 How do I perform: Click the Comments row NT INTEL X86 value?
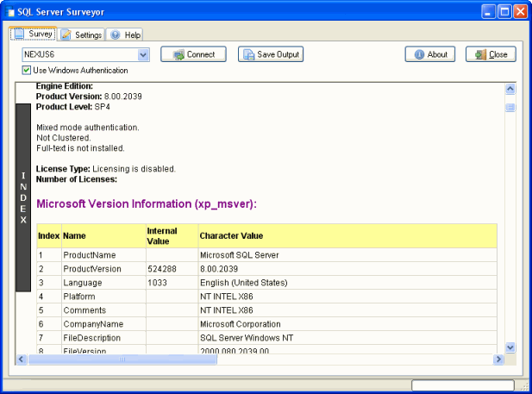(x=347, y=310)
